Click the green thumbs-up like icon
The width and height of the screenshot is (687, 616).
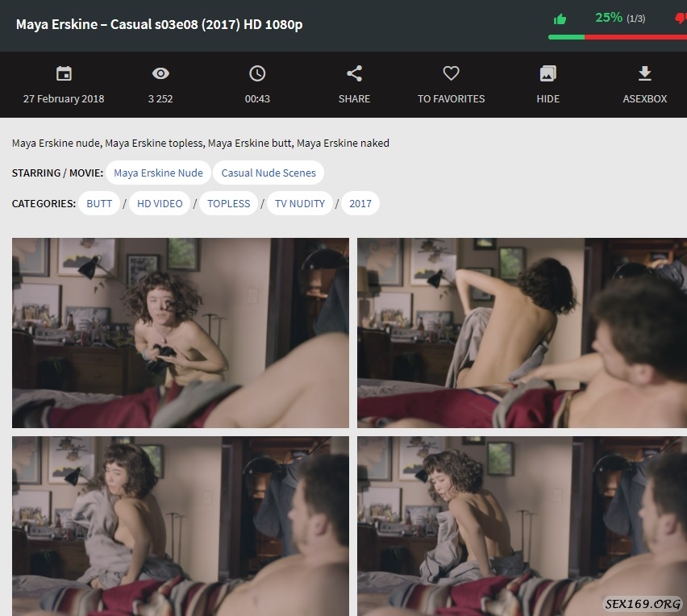560,19
